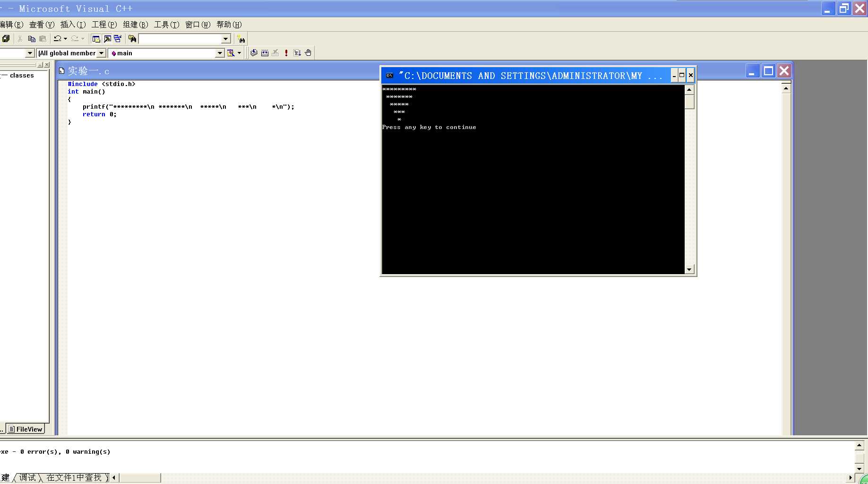
Task: Toggle the Output window icon
Action: point(107,39)
